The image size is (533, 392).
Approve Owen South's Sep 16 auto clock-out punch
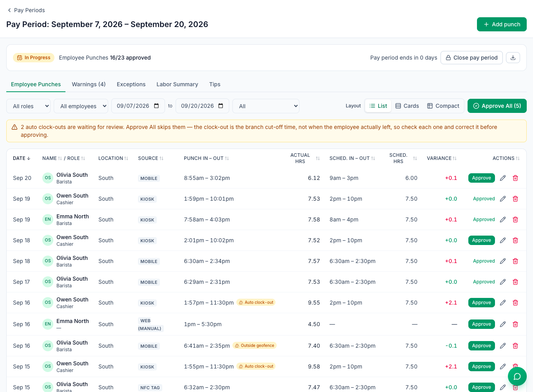[481, 303]
